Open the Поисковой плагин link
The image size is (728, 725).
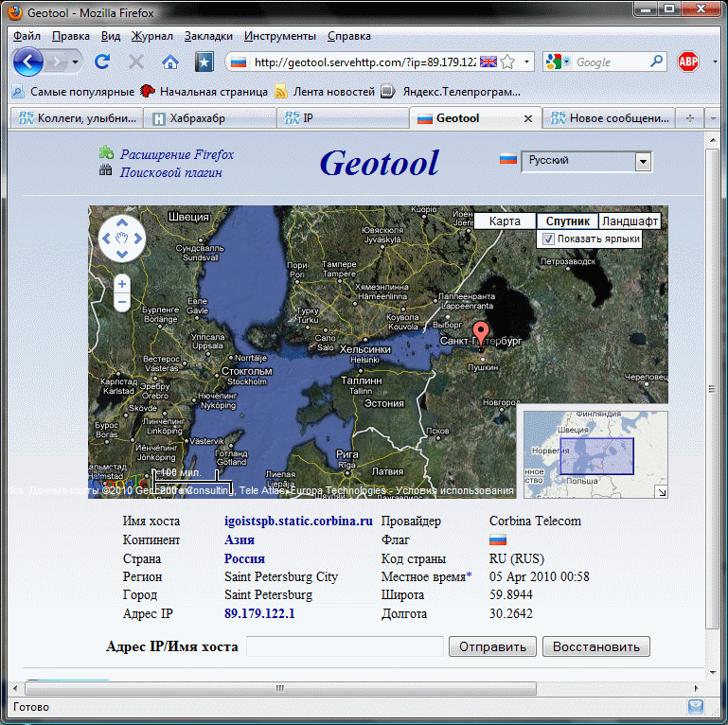170,172
